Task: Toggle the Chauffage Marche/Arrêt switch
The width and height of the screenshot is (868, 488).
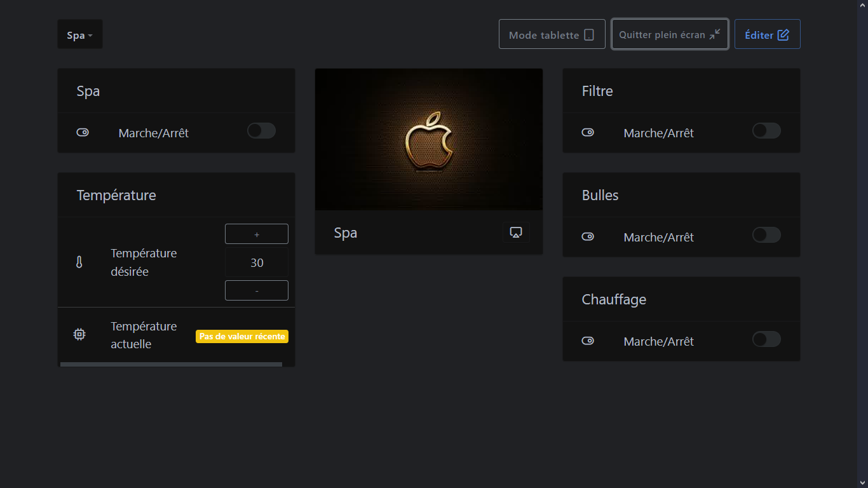Action: 766,339
